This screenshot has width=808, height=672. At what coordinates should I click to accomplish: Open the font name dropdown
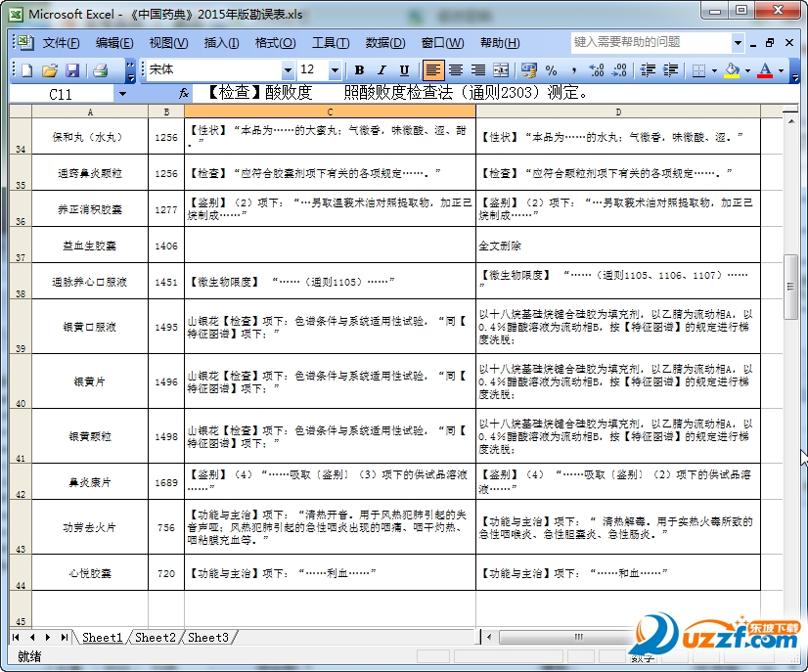288,70
